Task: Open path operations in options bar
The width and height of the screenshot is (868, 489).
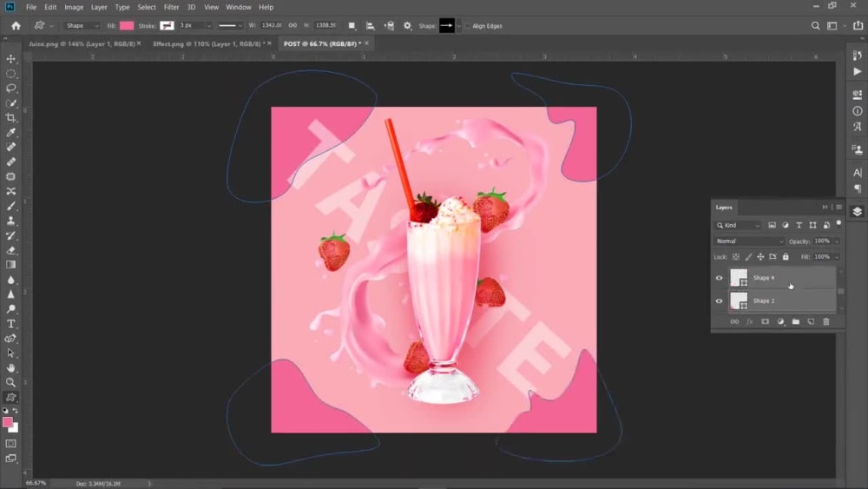Action: (x=352, y=25)
